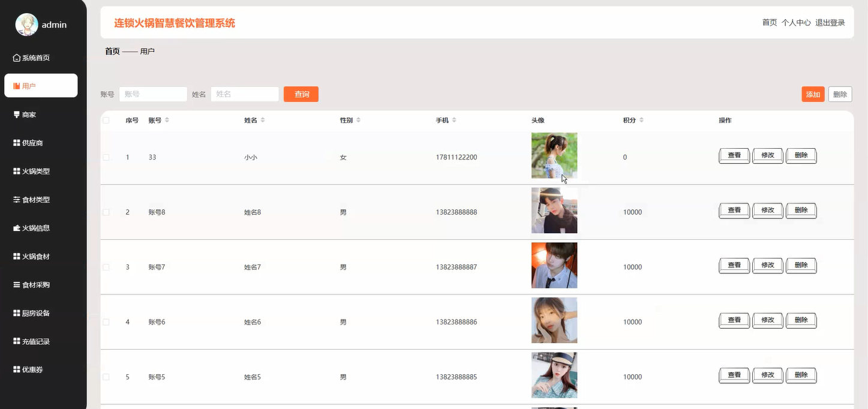The height and width of the screenshot is (409, 868).
Task: Open 系统首页 from the sidebar
Action: [31, 58]
